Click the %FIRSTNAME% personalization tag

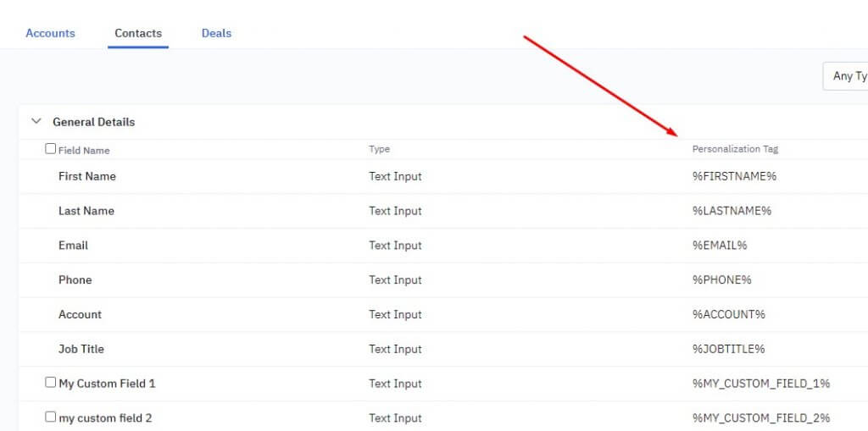734,176
